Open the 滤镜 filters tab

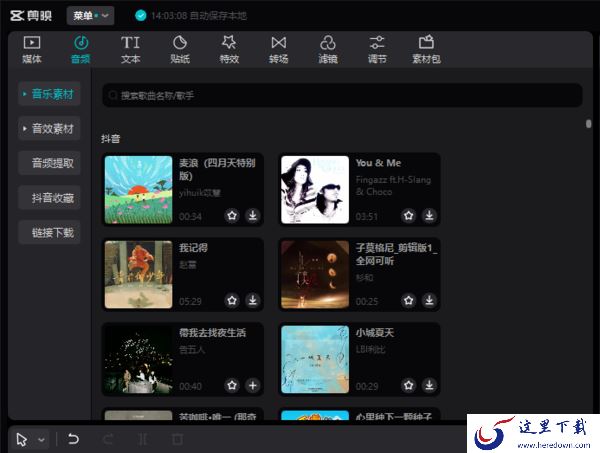click(x=328, y=49)
